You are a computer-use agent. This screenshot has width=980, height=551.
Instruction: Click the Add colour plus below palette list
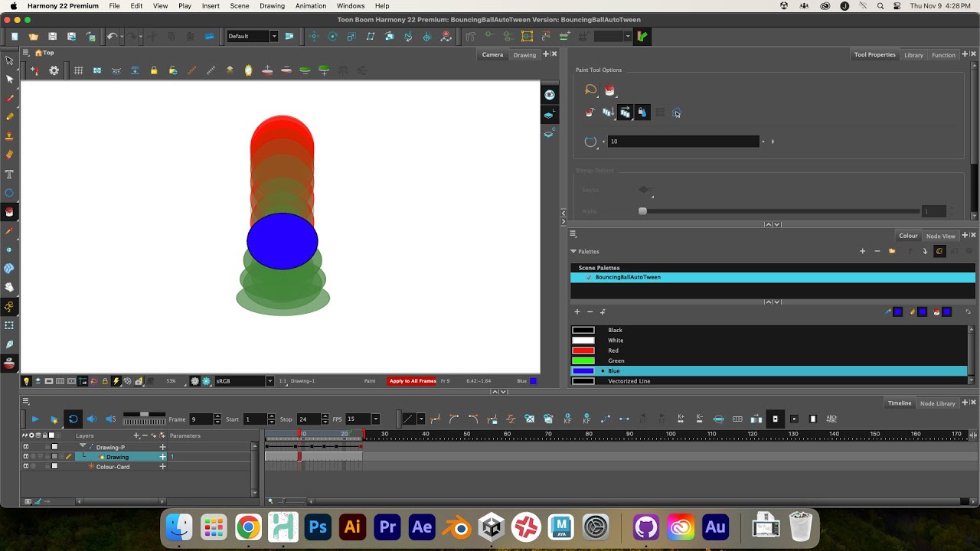pos(577,311)
